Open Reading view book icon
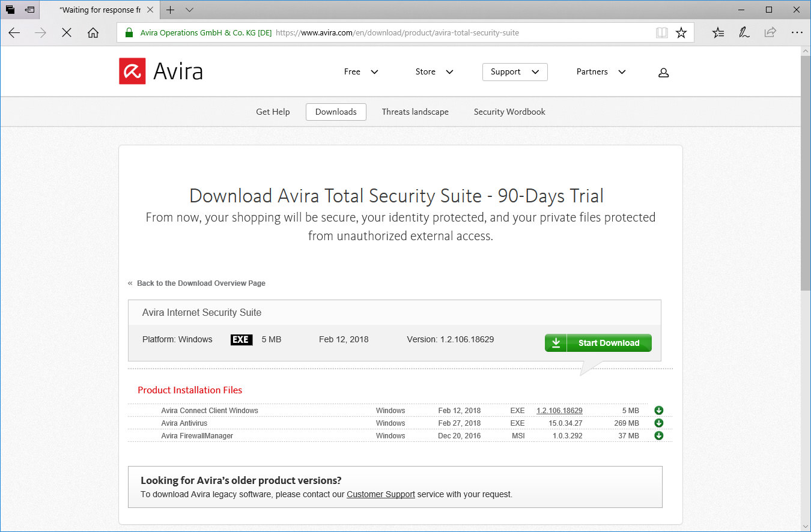The width and height of the screenshot is (811, 532). click(661, 33)
